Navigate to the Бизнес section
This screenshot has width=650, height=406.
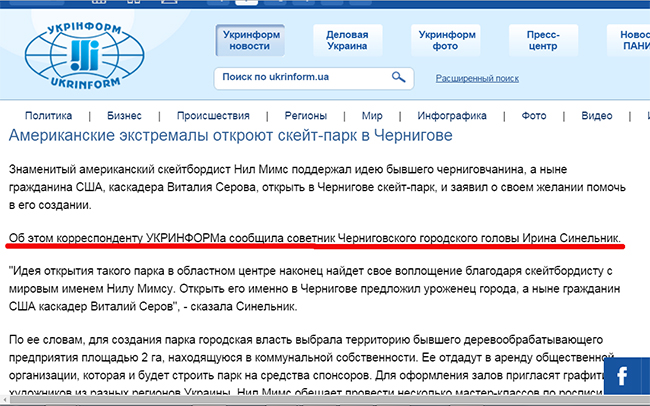[x=124, y=115]
